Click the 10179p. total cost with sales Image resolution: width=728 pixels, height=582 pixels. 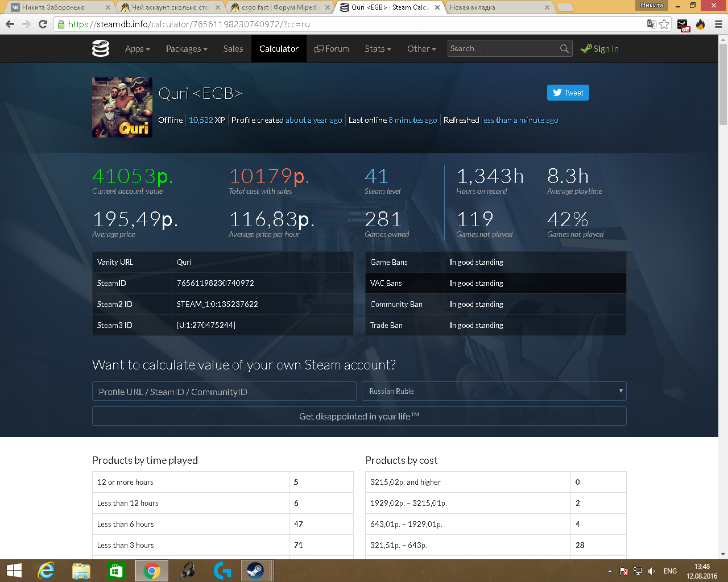(270, 176)
